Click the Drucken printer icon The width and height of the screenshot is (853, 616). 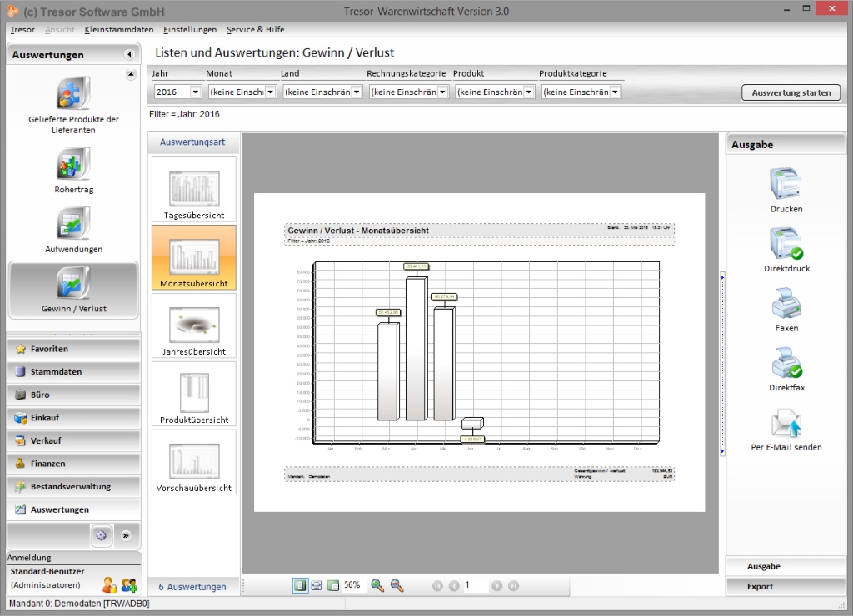tap(786, 184)
